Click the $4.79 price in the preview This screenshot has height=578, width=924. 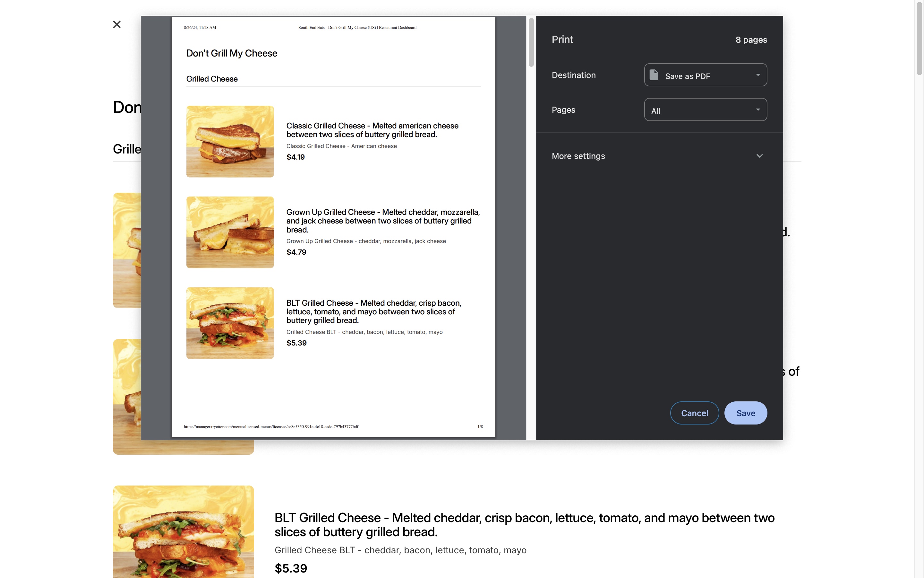tap(296, 252)
